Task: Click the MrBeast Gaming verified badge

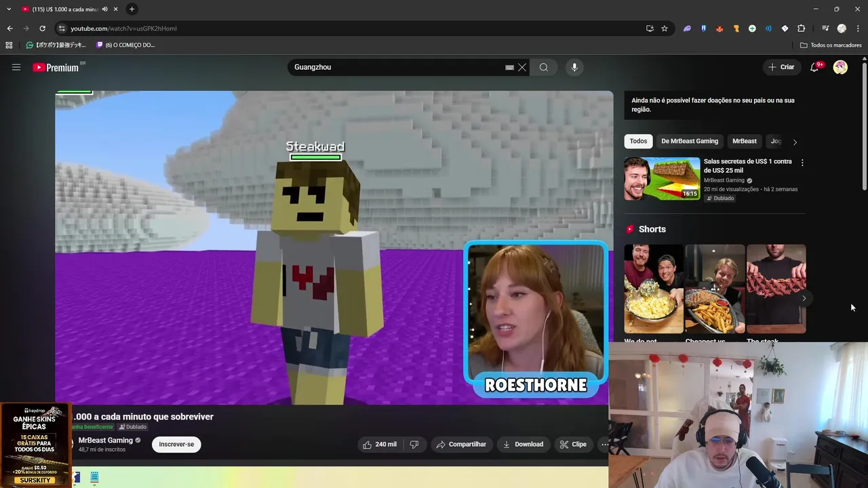Action: (138, 441)
